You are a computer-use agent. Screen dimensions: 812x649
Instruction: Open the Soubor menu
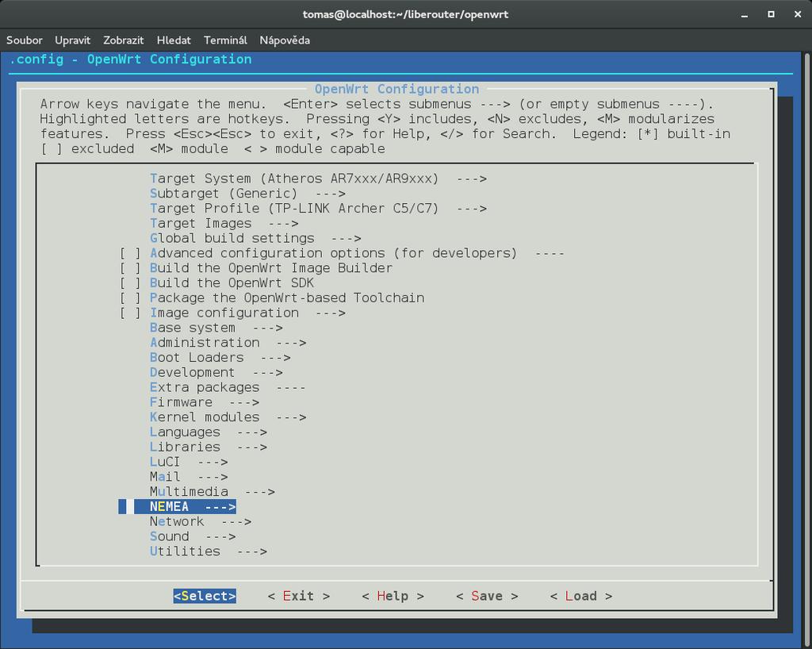pyautogui.click(x=25, y=40)
